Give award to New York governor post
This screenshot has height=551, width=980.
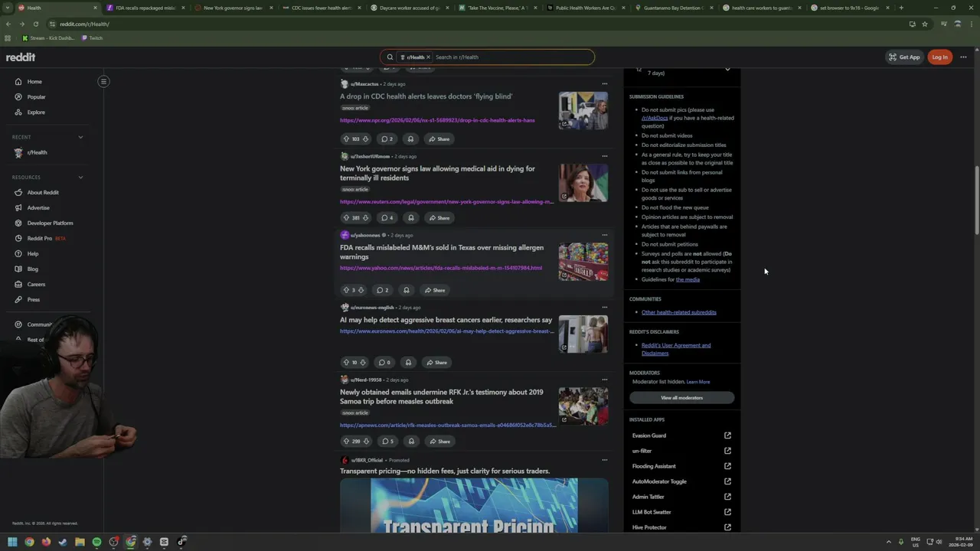[x=410, y=217]
